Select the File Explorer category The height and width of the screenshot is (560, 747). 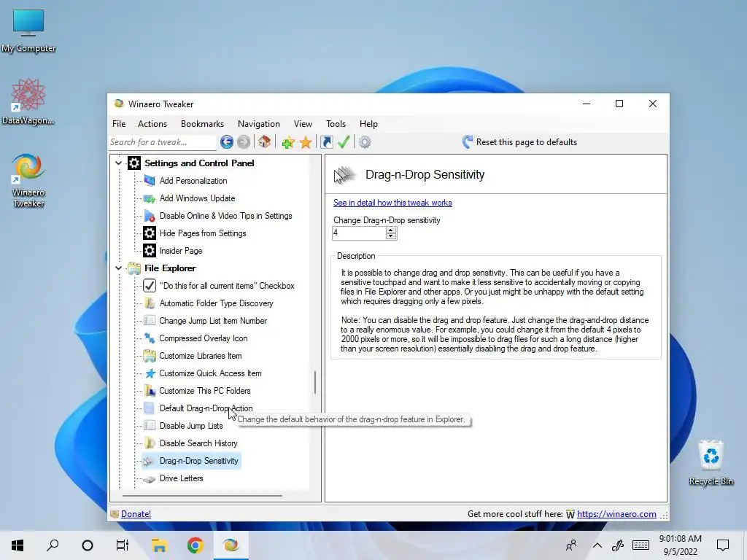[x=170, y=268]
